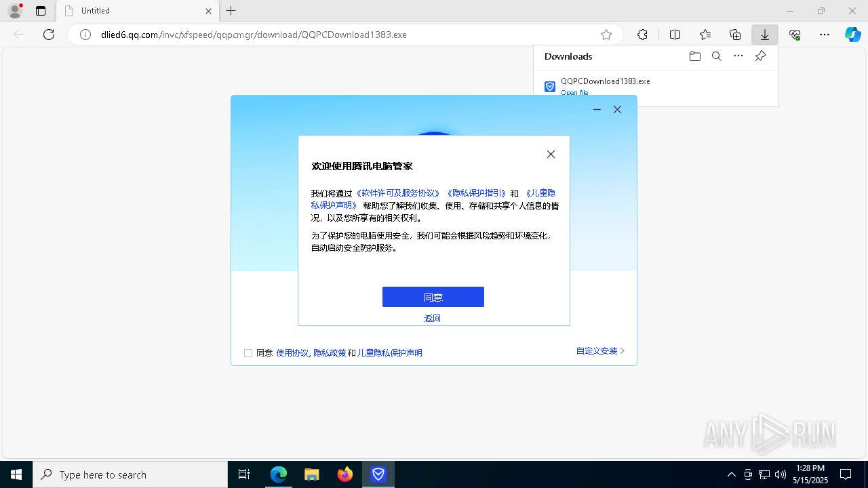This screenshot has height=488, width=868.
Task: Click Open file under QQPCDownload1383.exe
Action: coord(574,93)
